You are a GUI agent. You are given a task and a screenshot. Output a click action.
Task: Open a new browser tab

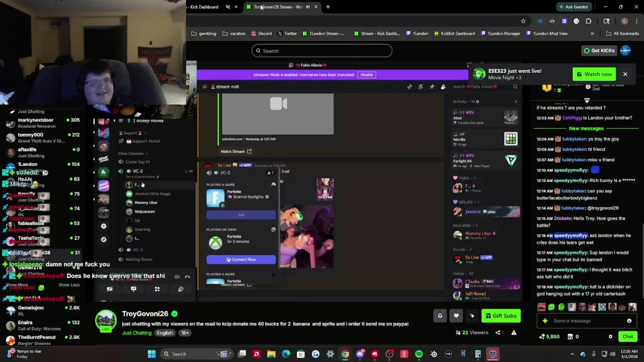pos(328,7)
